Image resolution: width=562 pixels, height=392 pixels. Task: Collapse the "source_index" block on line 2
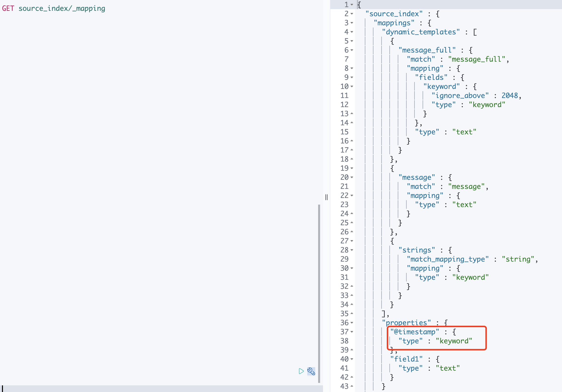352,14
